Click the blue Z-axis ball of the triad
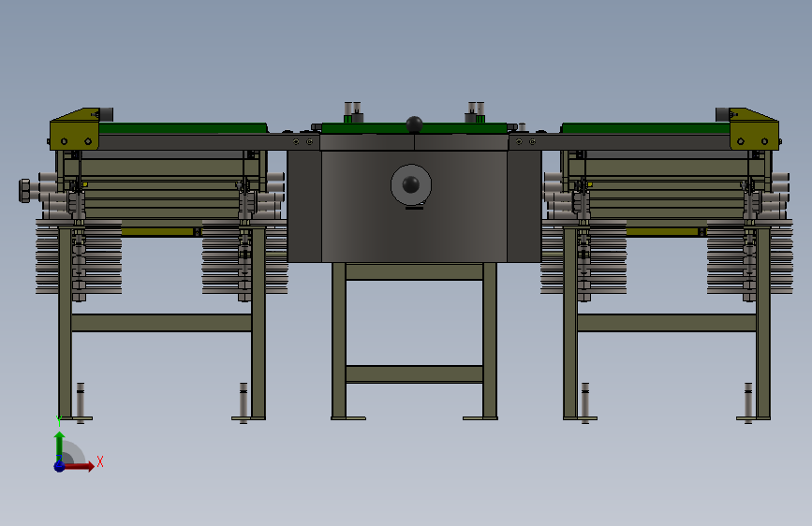The image size is (812, 526). click(x=59, y=466)
